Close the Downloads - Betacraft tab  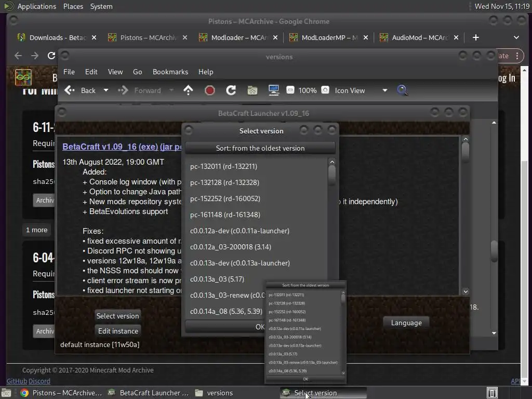click(94, 37)
